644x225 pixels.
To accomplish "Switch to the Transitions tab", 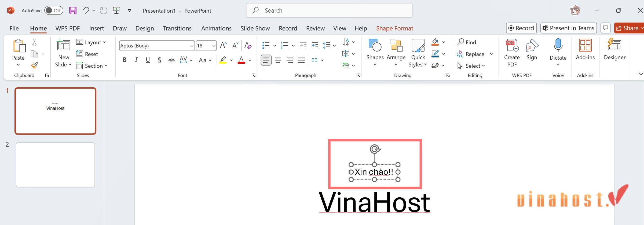I will [x=177, y=28].
